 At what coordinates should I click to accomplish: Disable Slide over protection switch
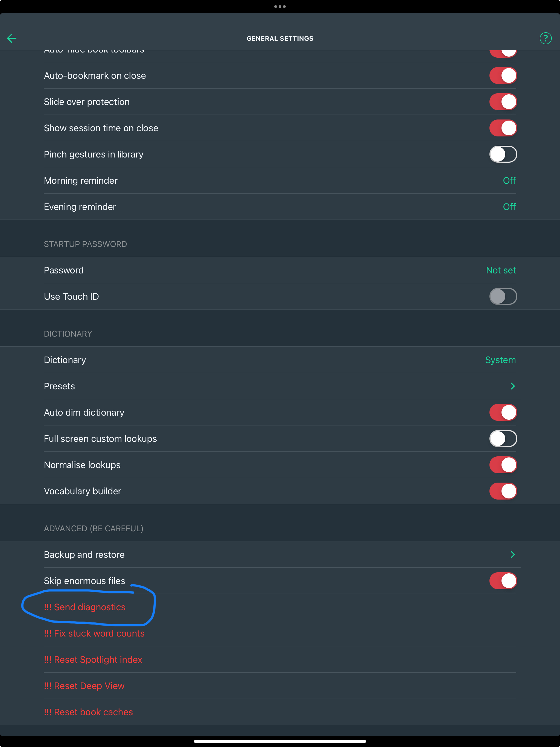(503, 102)
